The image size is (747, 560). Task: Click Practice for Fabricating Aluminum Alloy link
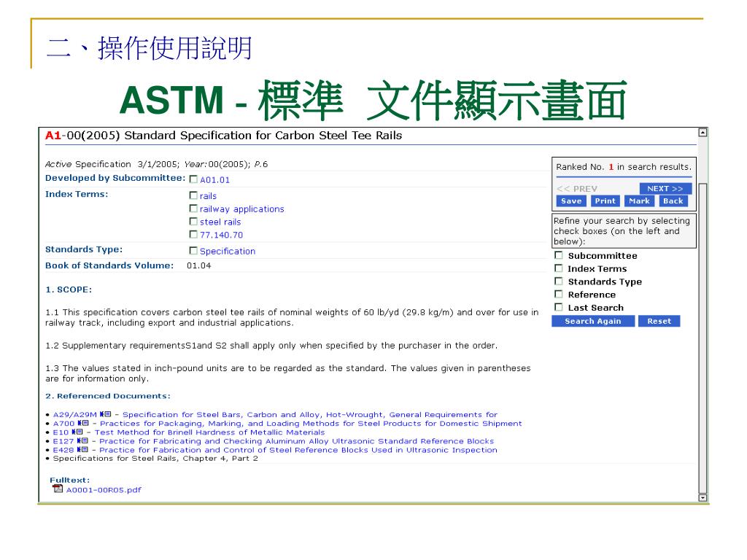click(297, 441)
